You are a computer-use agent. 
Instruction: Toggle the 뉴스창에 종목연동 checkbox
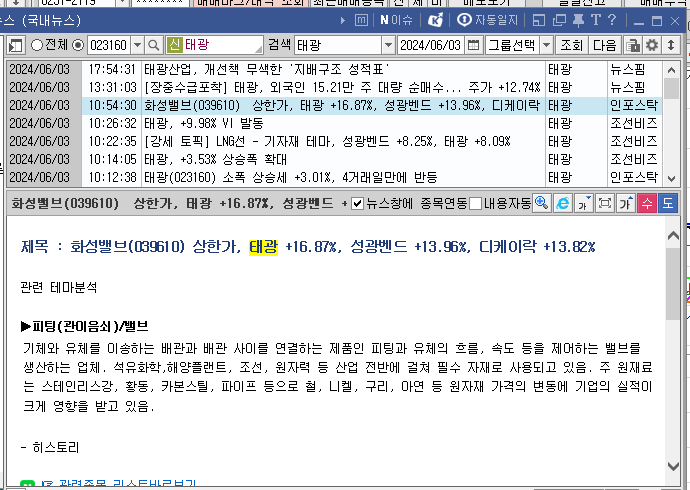point(357,204)
